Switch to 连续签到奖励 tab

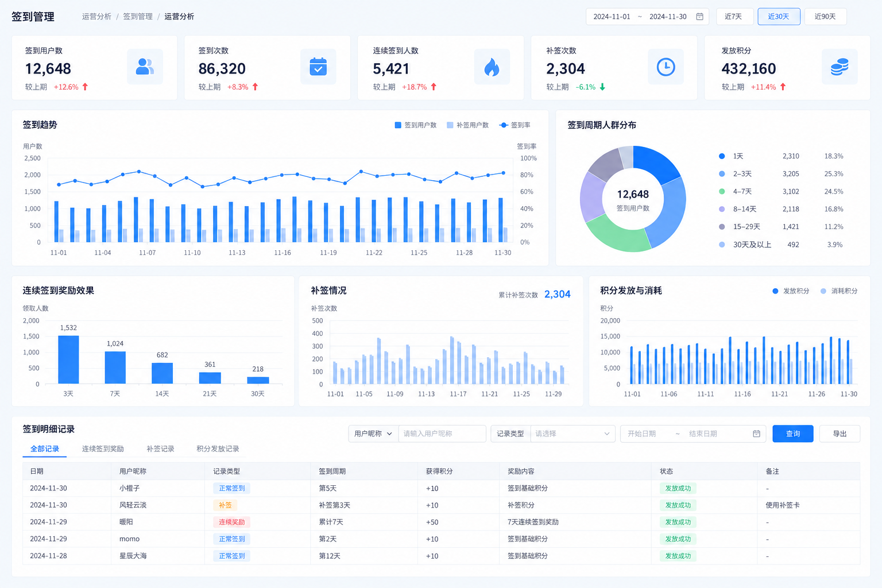[x=103, y=449]
